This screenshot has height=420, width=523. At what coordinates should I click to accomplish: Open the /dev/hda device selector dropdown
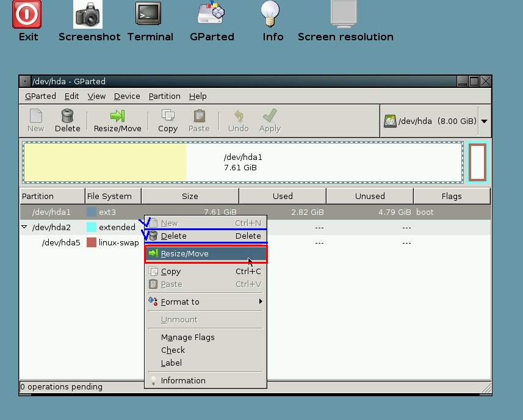click(x=484, y=121)
